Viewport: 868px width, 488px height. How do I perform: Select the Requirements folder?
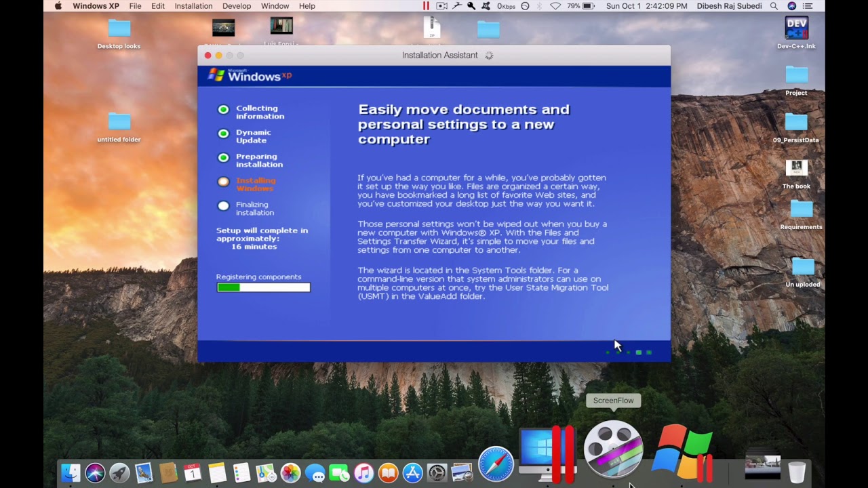click(801, 215)
